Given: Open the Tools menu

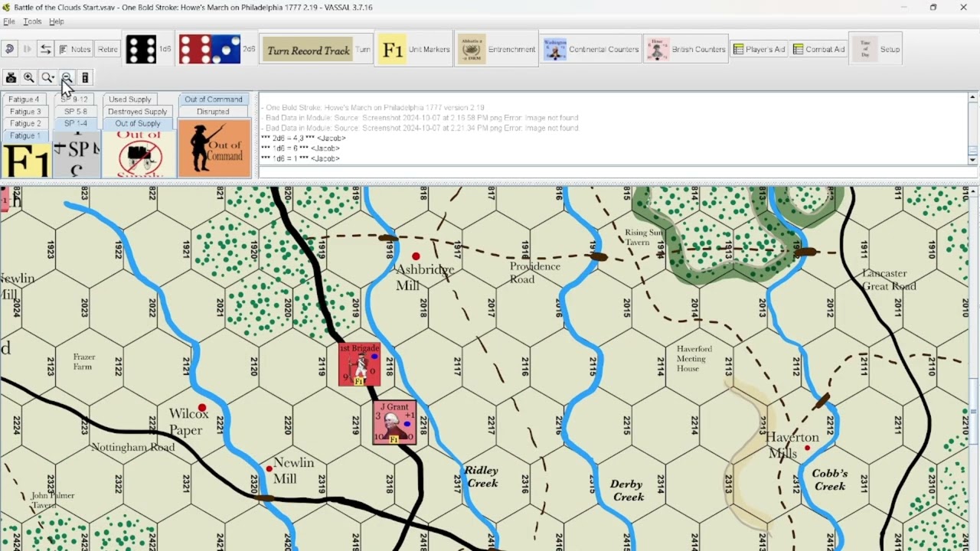Looking at the screenshot, I should click(x=32, y=21).
